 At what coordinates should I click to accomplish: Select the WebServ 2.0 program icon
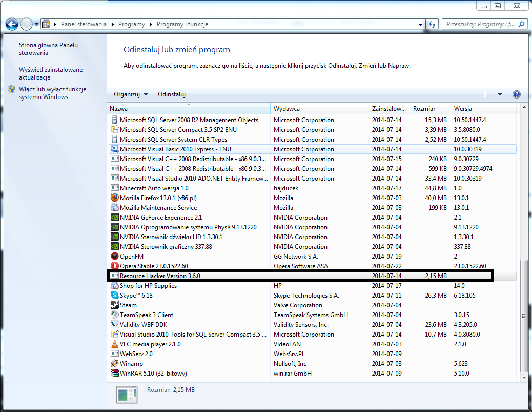(x=115, y=354)
